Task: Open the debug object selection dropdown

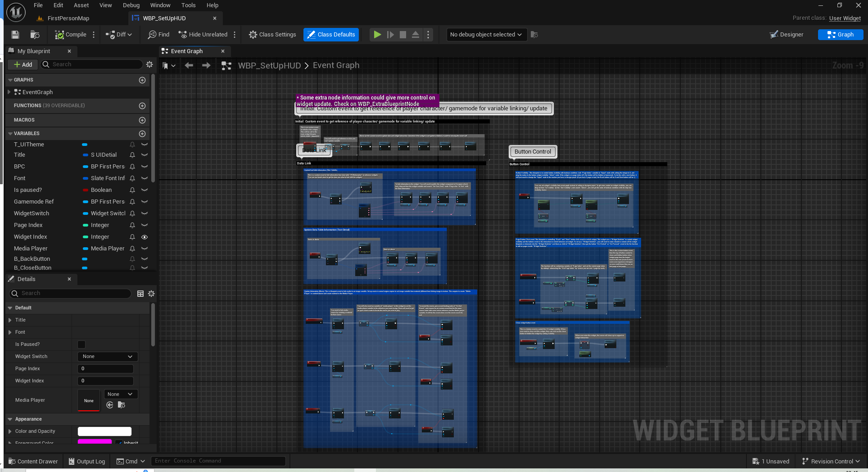Action: pos(486,35)
